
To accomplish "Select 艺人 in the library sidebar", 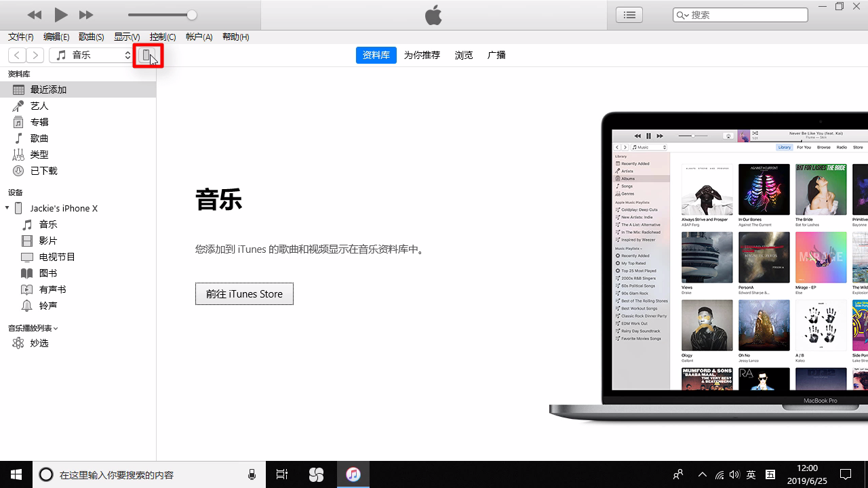I will pyautogui.click(x=78, y=106).
